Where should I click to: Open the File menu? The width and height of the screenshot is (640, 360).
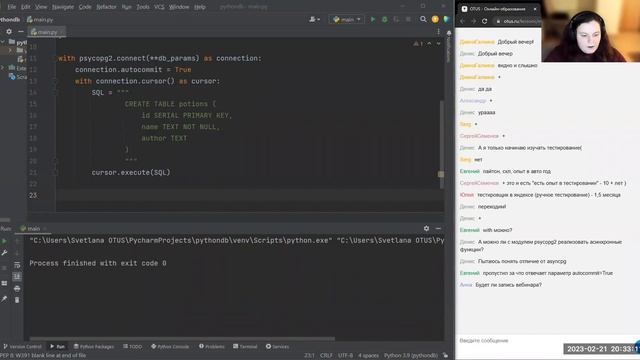11,7
